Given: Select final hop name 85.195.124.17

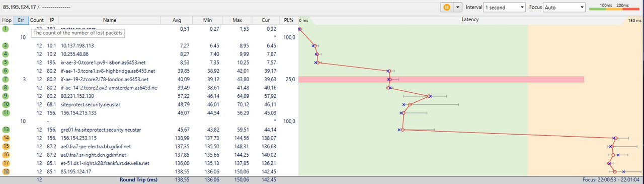Looking at the screenshot, I should (76, 171).
